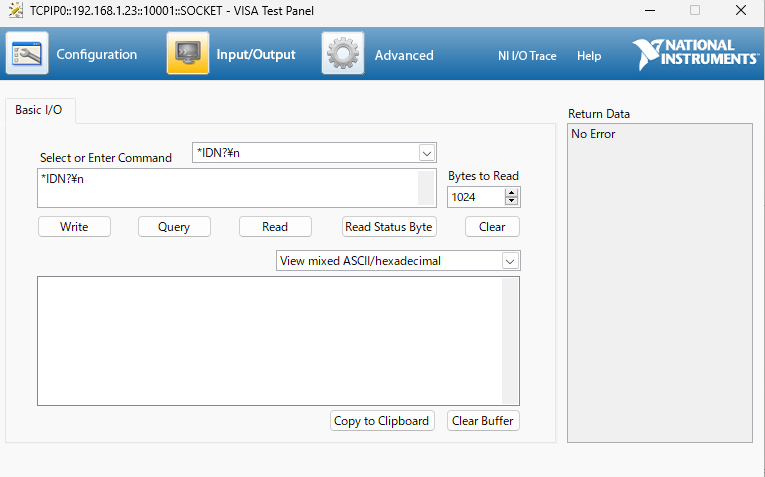Open the Advanced label
This screenshot has width=765, height=477.
404,55
